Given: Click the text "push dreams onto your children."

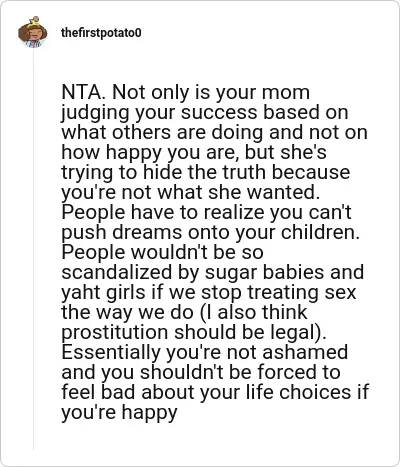Looking at the screenshot, I should 210,232.
